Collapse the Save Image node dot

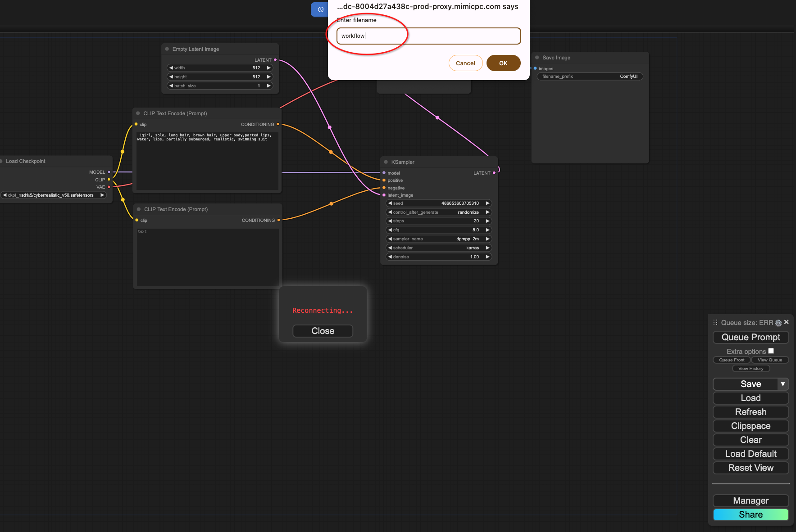click(537, 58)
